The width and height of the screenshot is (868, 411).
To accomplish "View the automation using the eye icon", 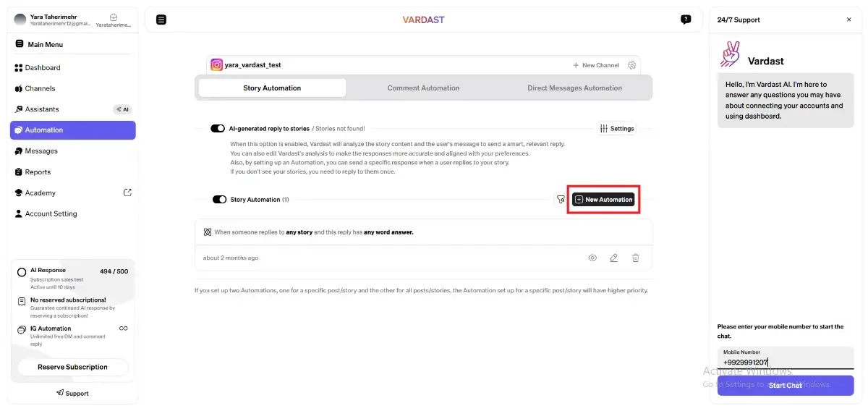I will click(592, 258).
